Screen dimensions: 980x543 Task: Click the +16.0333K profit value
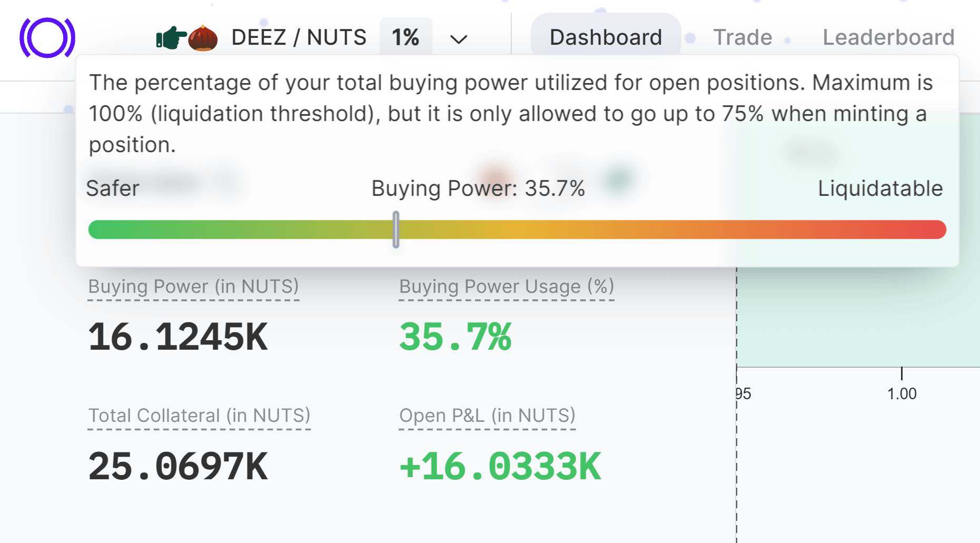500,467
